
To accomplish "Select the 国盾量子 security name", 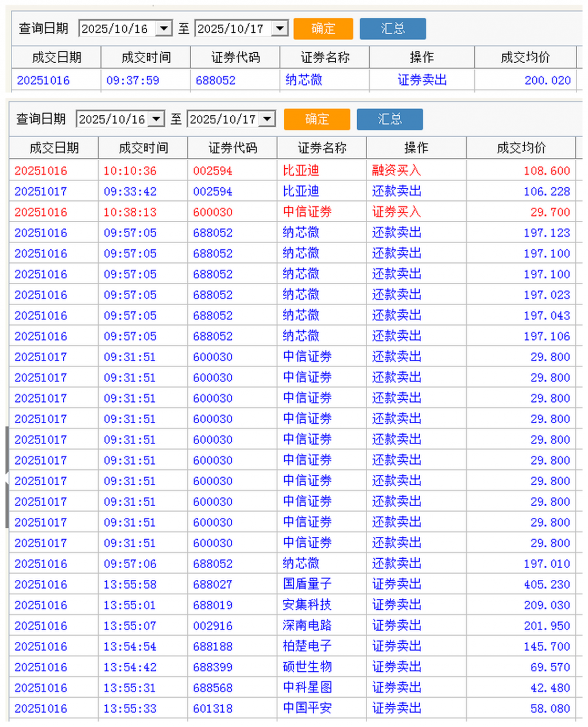I will [307, 584].
